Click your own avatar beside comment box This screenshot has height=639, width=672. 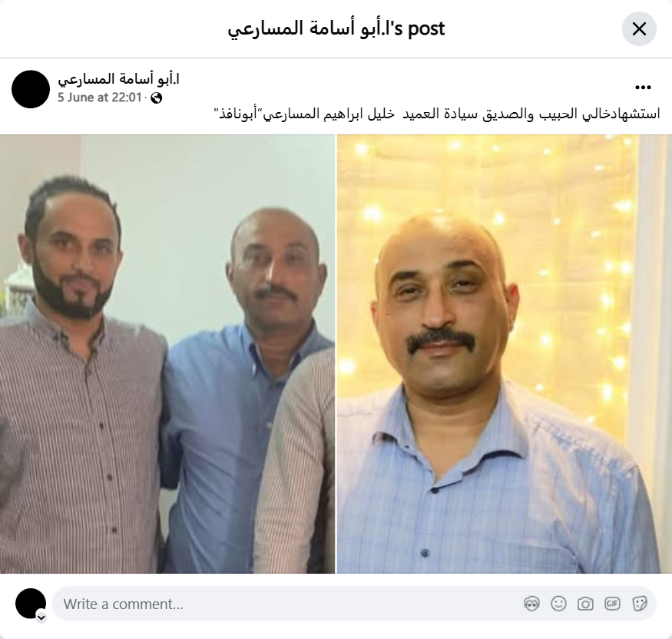[x=31, y=604]
